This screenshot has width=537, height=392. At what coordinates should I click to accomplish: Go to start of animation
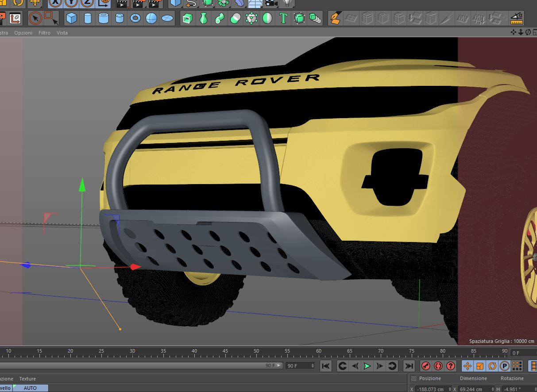[x=325, y=366]
